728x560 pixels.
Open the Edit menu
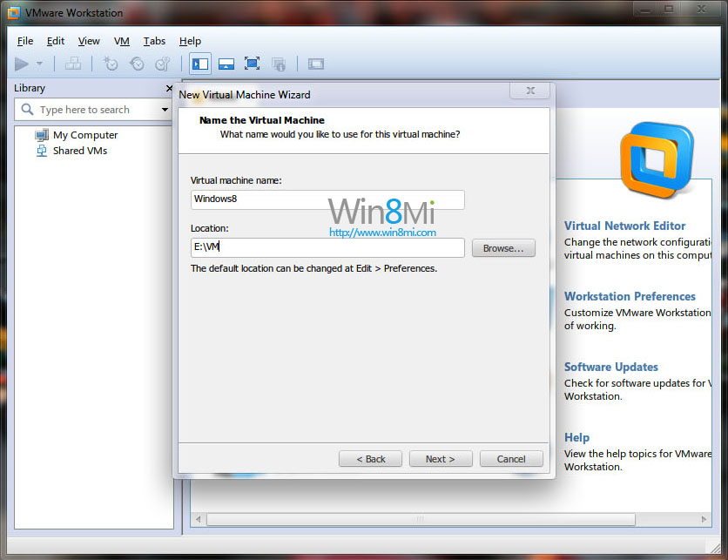coord(56,41)
